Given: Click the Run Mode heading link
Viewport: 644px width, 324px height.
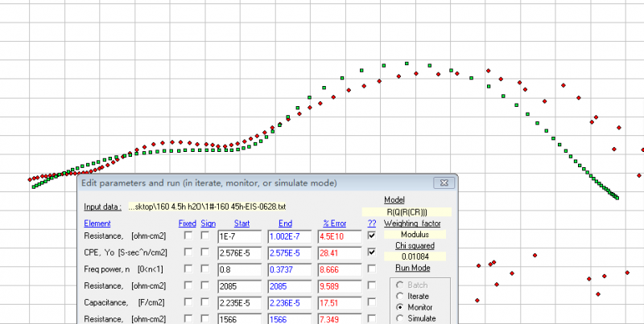Looking at the screenshot, I should click(x=413, y=268).
